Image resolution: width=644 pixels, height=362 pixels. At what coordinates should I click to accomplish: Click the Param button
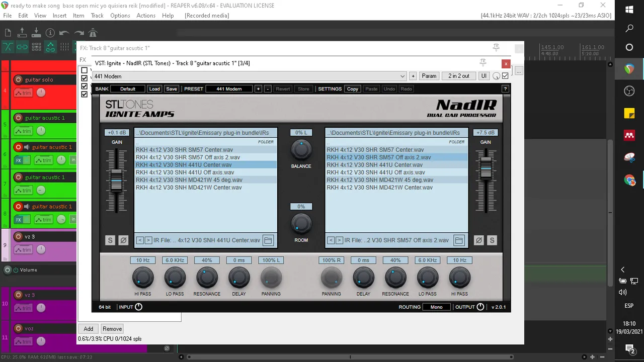[x=429, y=76]
